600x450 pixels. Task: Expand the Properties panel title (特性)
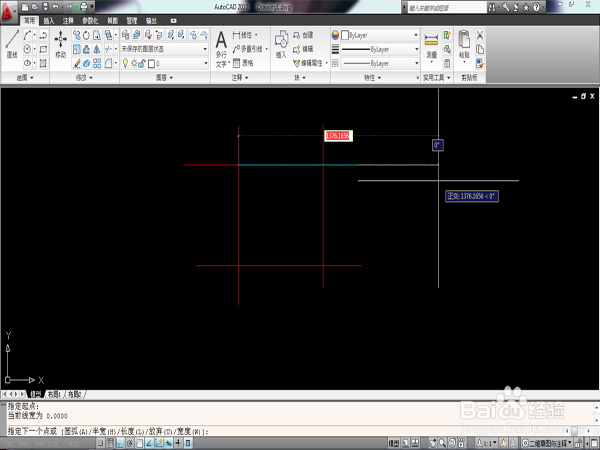coord(372,78)
